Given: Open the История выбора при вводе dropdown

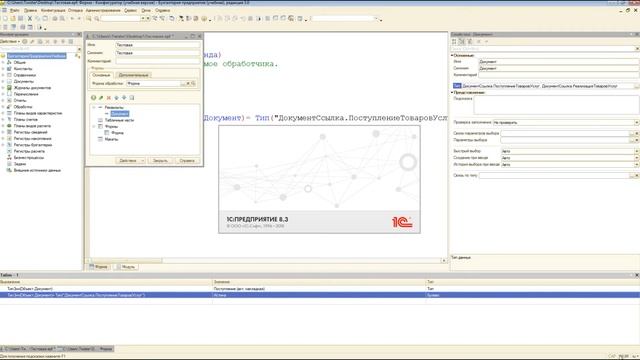Looking at the screenshot, I should tap(637, 164).
